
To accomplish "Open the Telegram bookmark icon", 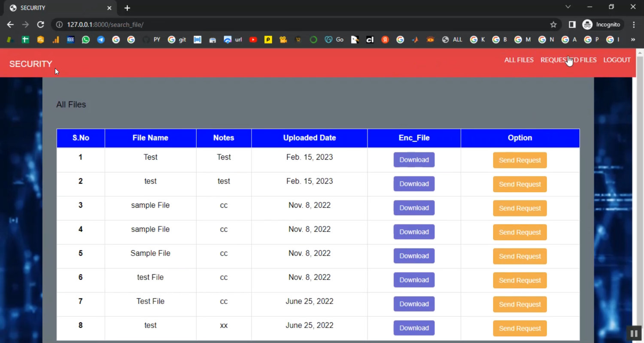I will tap(101, 39).
